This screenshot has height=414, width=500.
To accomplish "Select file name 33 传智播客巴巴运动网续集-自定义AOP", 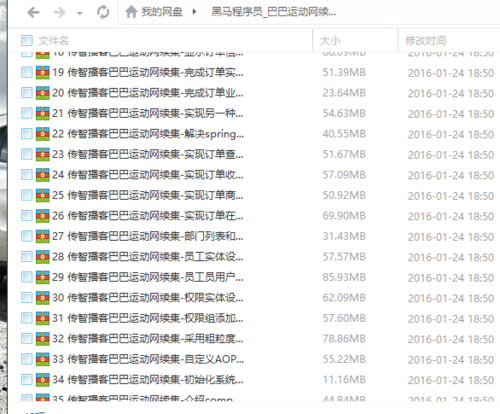I will (x=148, y=359).
